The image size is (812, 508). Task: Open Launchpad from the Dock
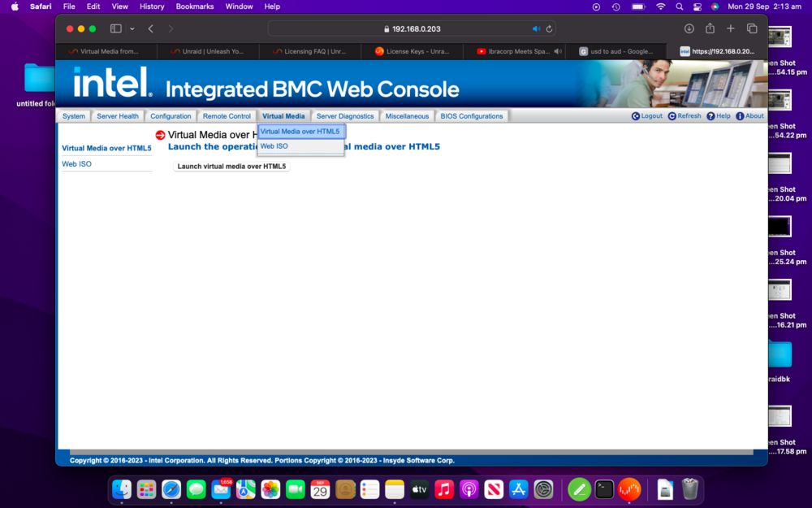tap(146, 489)
